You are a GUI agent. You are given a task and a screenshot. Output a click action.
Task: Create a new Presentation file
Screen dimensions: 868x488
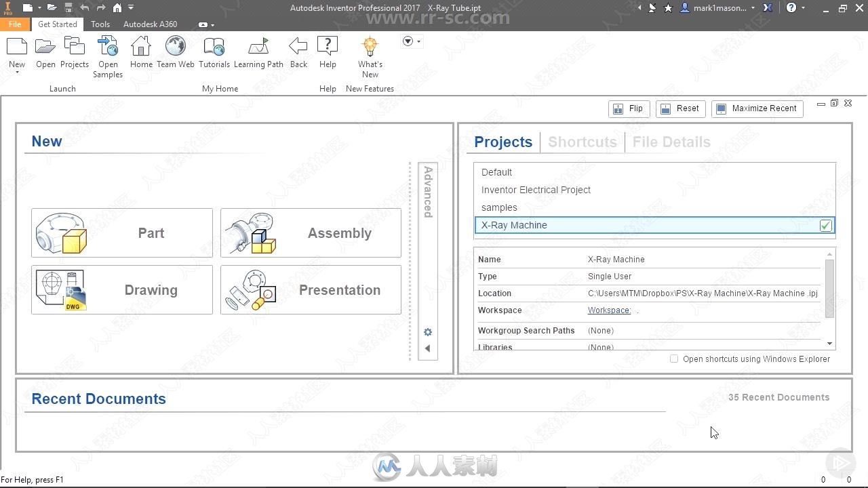pyautogui.click(x=311, y=290)
